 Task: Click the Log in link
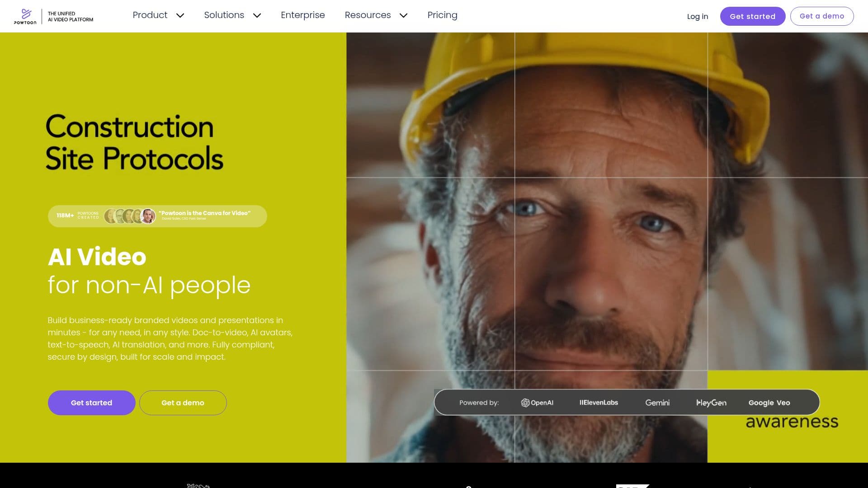pos(697,16)
